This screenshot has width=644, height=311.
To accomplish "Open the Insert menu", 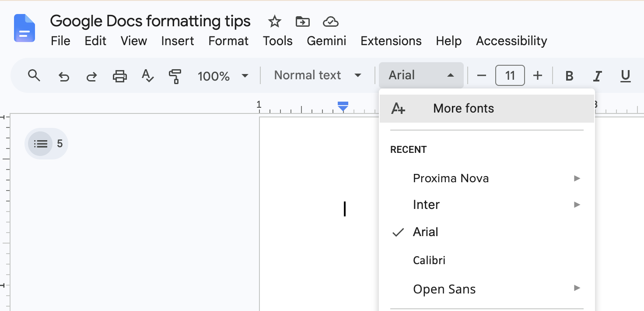I will pyautogui.click(x=177, y=41).
